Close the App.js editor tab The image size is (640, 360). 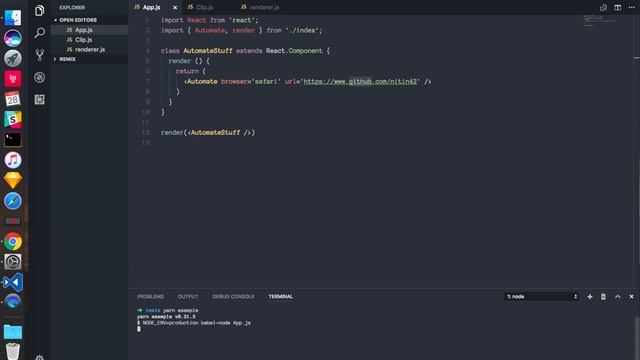click(175, 8)
